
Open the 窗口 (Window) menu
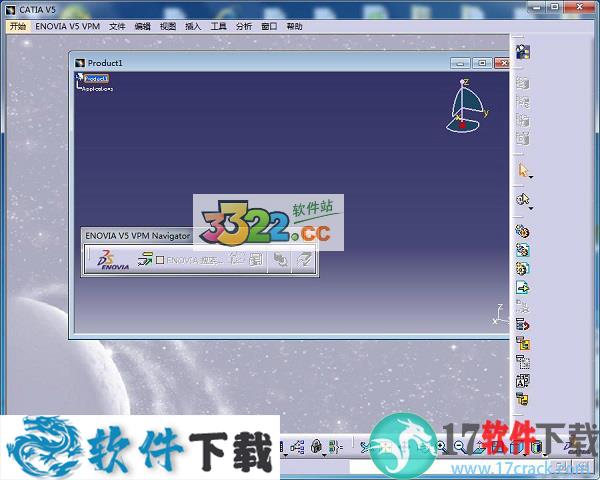tap(269, 26)
